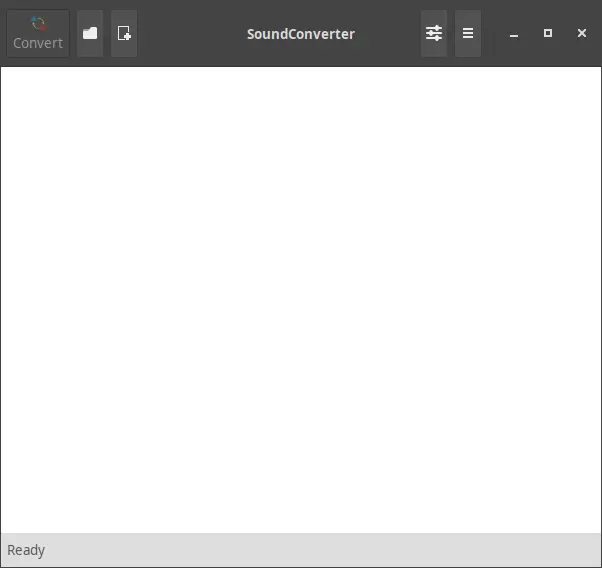
Task: Click the Convert button
Action: (x=38, y=33)
